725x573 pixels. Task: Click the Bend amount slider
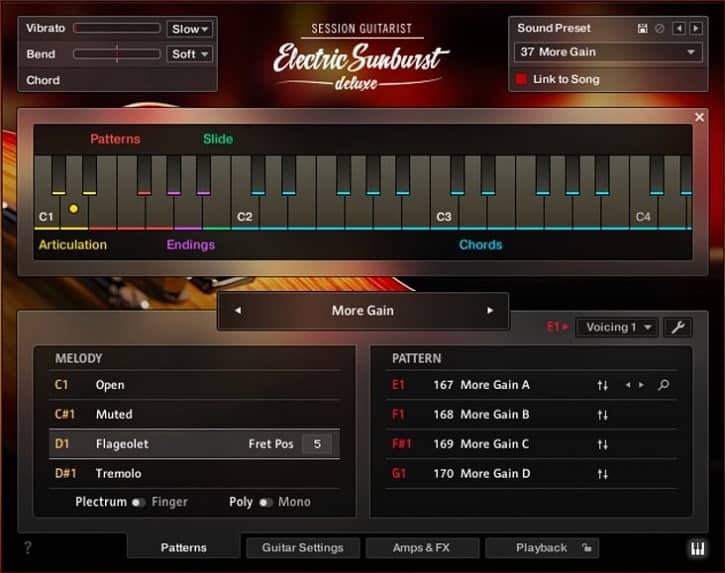click(116, 54)
